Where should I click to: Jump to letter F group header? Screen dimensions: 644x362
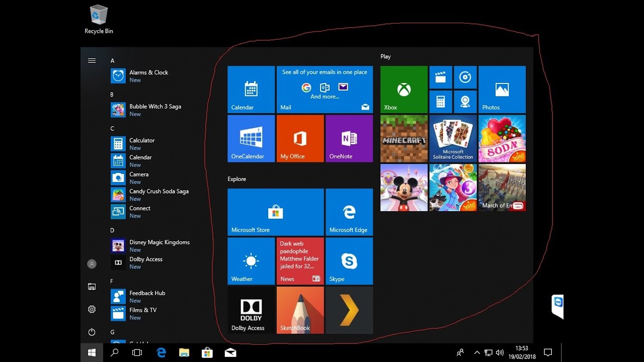(x=112, y=282)
